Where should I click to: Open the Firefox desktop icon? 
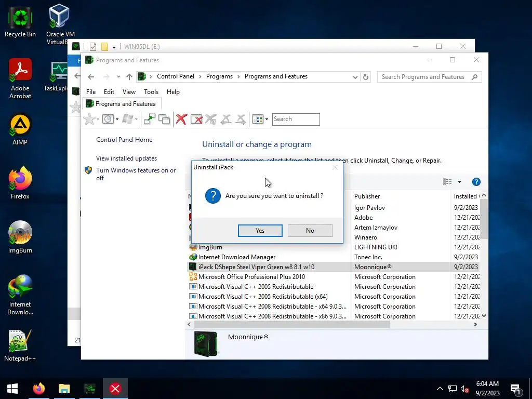[x=20, y=183]
